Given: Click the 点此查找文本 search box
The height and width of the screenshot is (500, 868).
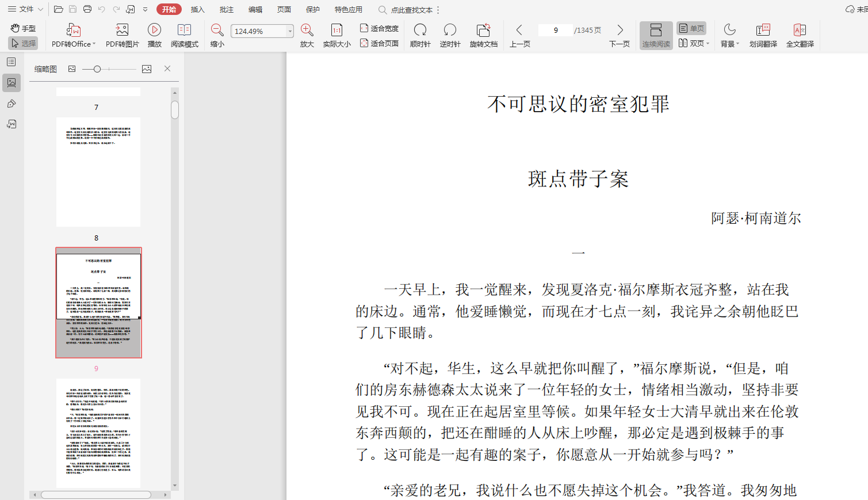Looking at the screenshot, I should [406, 10].
